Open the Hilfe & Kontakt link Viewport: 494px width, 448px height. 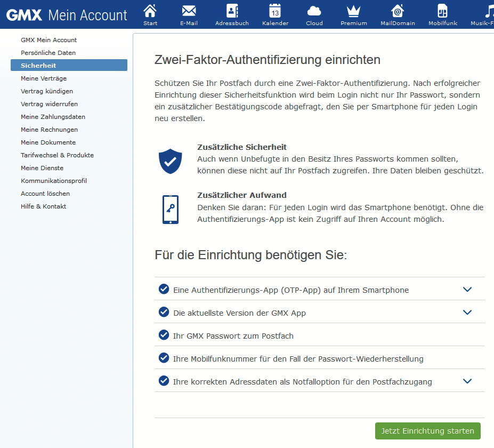click(x=43, y=206)
